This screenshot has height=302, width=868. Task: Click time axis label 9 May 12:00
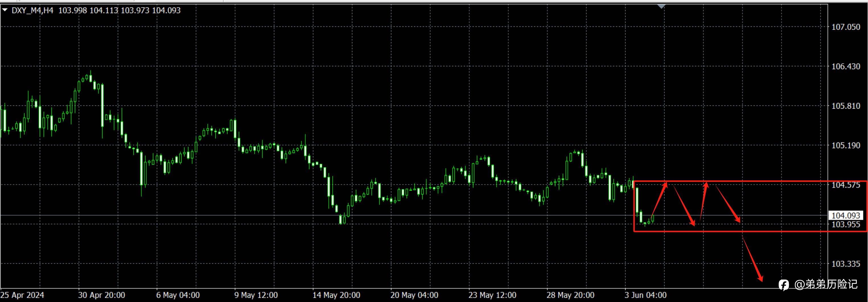(x=256, y=295)
